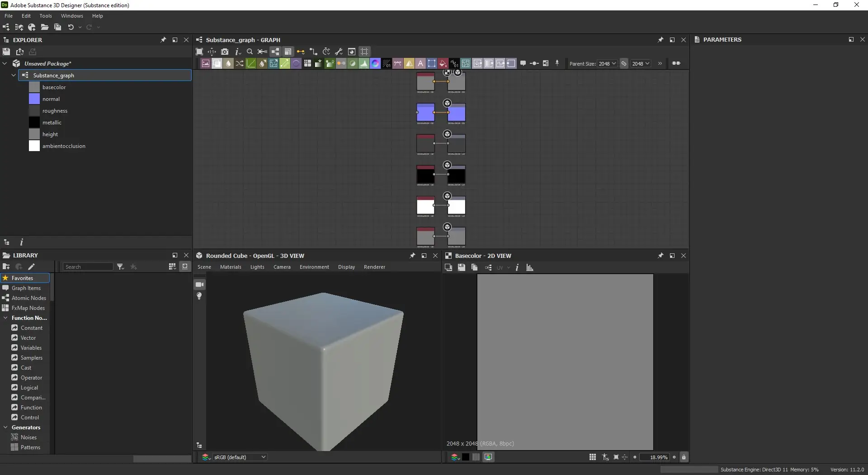Click the wrench tools icon in graph toolbar
The image size is (868, 475).
click(x=339, y=52)
